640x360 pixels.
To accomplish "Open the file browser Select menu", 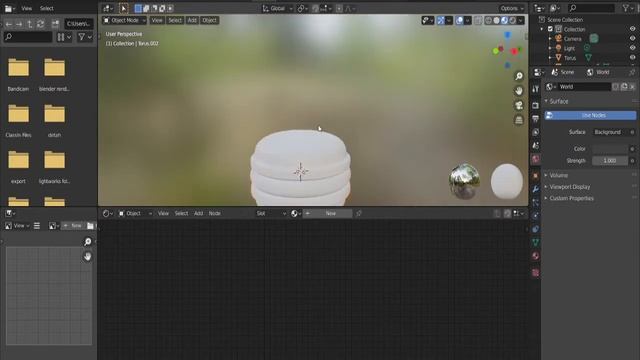I will (x=47, y=8).
